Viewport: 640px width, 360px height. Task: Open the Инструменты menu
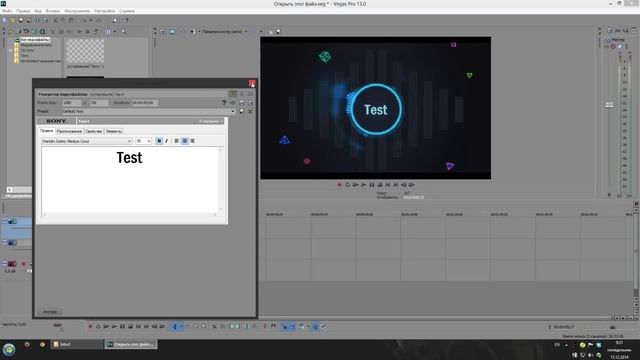(x=77, y=11)
